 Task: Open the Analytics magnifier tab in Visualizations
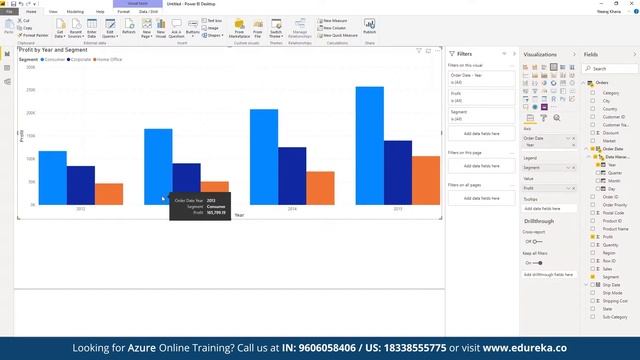click(x=557, y=118)
